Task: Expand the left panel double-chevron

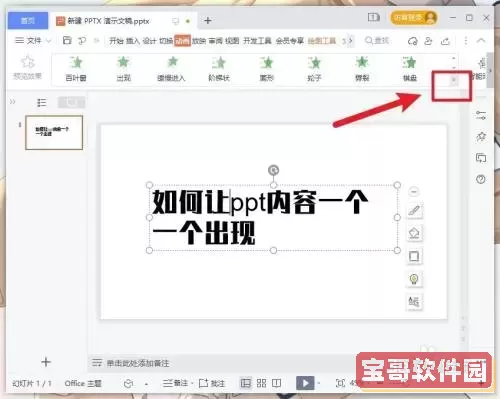Action: (13, 102)
